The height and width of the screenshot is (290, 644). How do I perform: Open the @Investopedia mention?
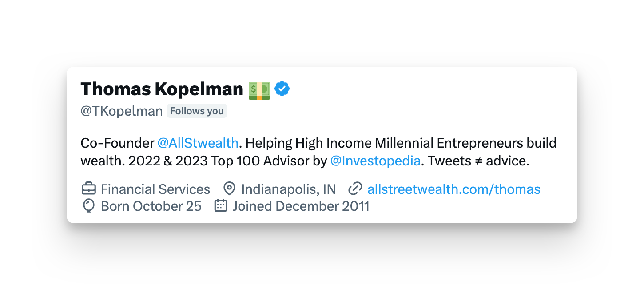tap(375, 161)
